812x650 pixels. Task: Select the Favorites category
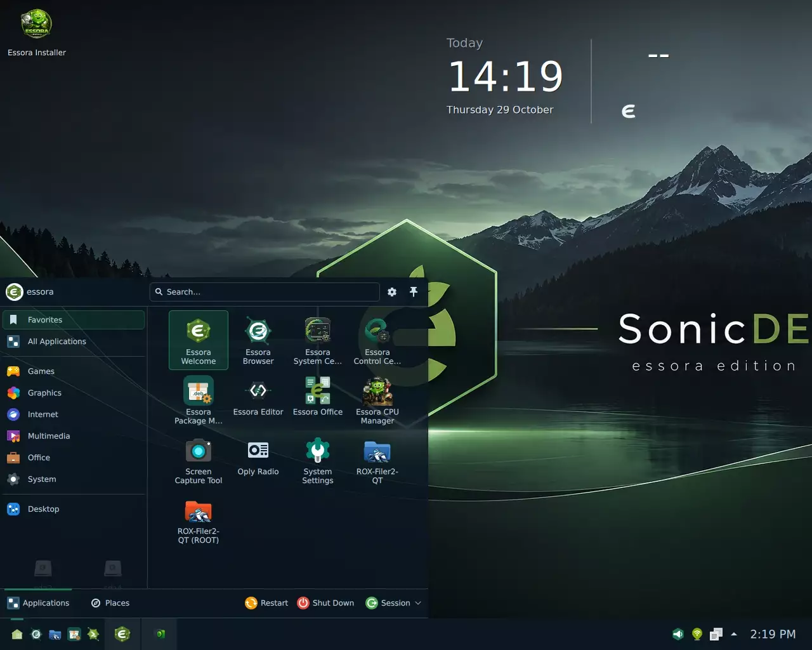tap(74, 320)
